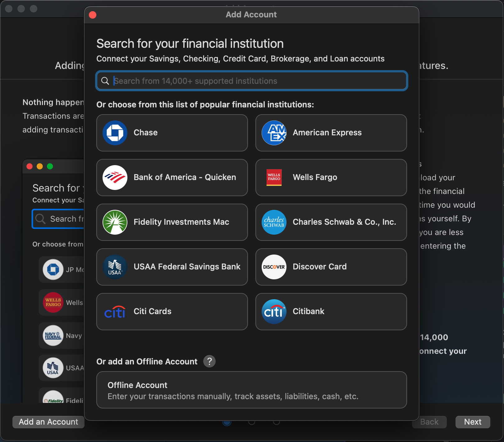Click the Charles Schwab blue logo

274,222
